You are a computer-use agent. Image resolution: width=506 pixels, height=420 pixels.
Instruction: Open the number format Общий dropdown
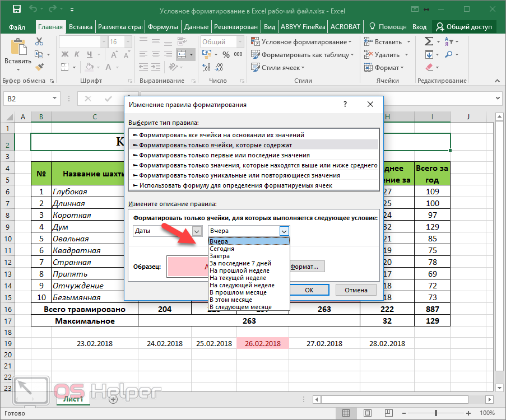click(240, 41)
